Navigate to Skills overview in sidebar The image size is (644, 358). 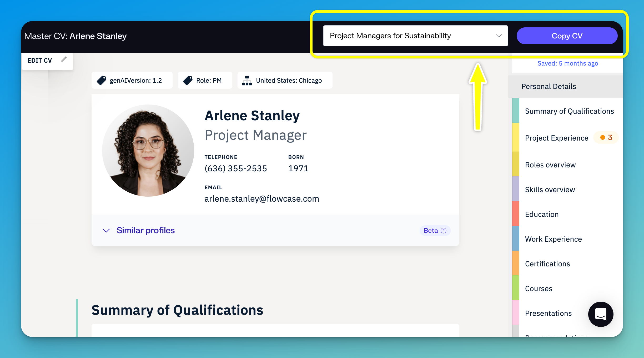pyautogui.click(x=550, y=190)
